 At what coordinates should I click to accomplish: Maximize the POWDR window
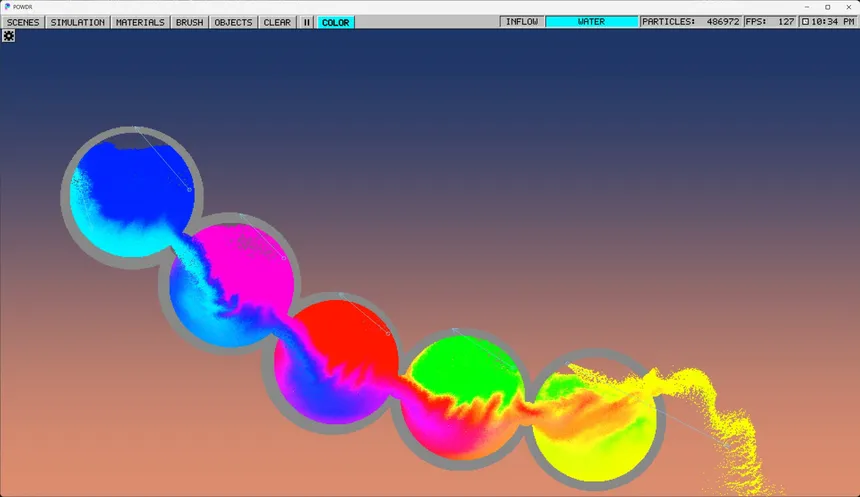click(x=828, y=7)
